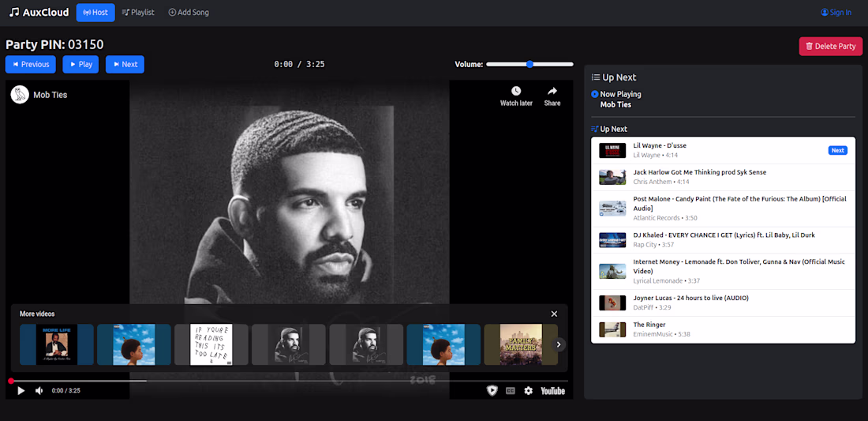Click the EminemMusic • 5:38 text
Screen dimensions: 868x421
pos(661,334)
